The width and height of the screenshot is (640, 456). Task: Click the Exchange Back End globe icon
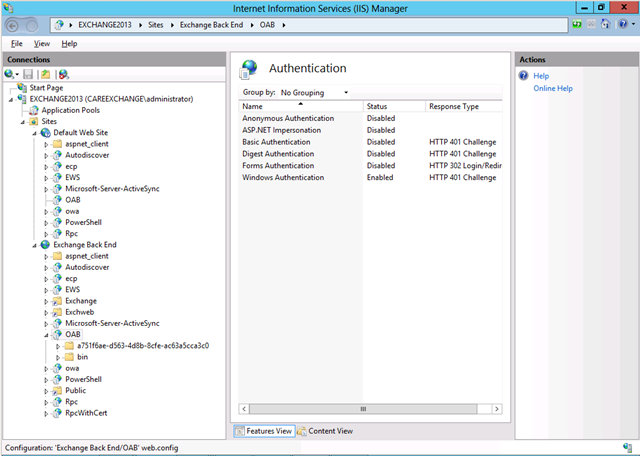click(x=46, y=245)
